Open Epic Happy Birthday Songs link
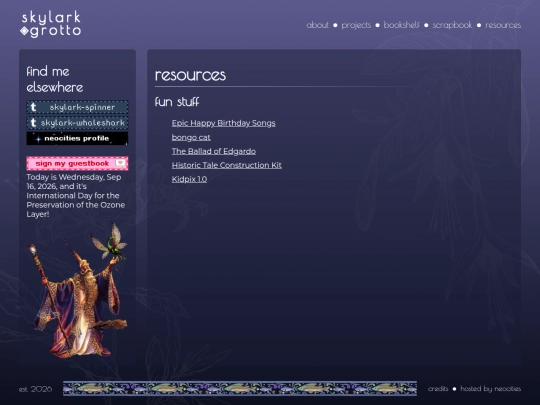This screenshot has height=405, width=540. [224, 123]
